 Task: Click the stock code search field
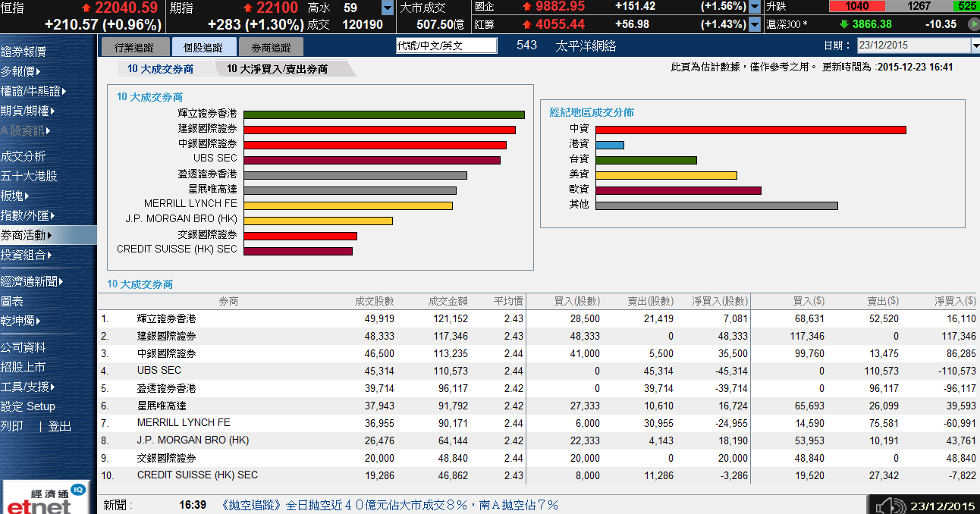(x=447, y=45)
